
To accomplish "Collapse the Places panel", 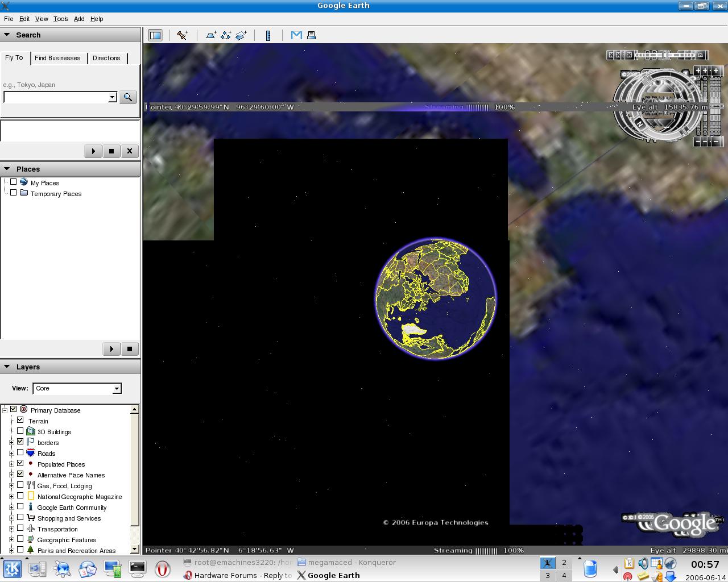I will [x=7, y=169].
